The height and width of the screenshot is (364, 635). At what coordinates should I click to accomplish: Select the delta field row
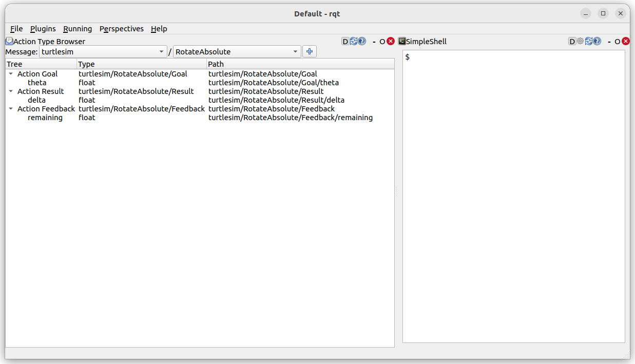(x=200, y=100)
